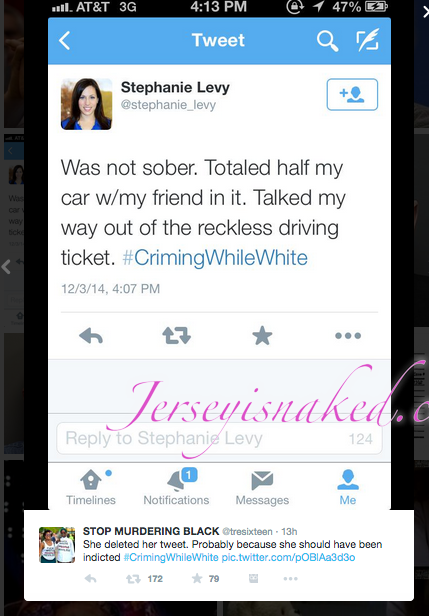This screenshot has height=616, width=429.
Task: Open the #CrimingWhileWhite hashtag in tweet
Action: [215, 258]
